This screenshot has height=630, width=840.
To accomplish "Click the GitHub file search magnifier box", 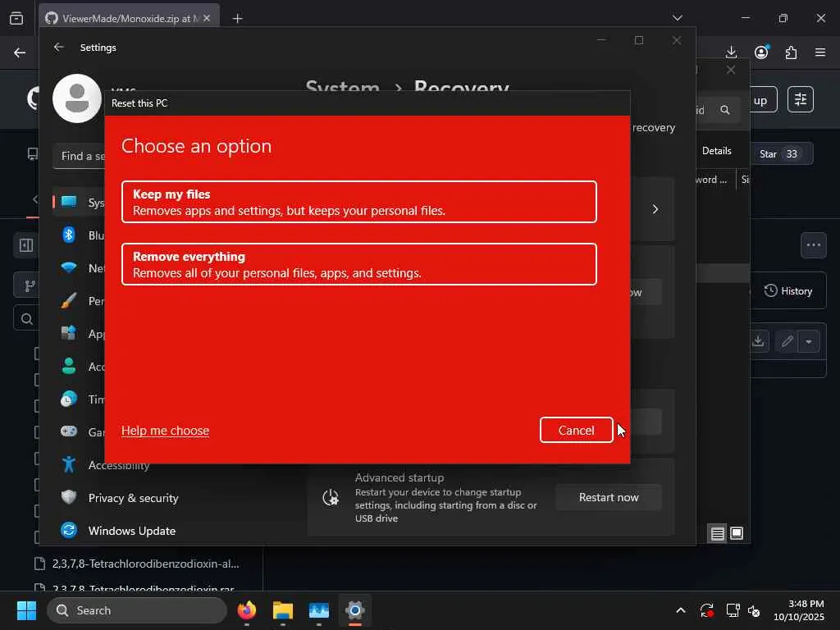I will [26, 319].
